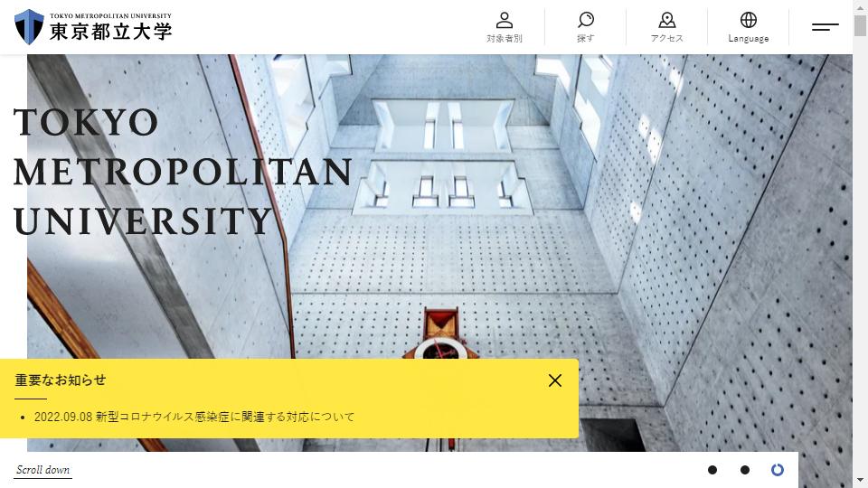Open the 2022.09.08 coronavirus notice link
The width and height of the screenshot is (868, 488).
194,417
